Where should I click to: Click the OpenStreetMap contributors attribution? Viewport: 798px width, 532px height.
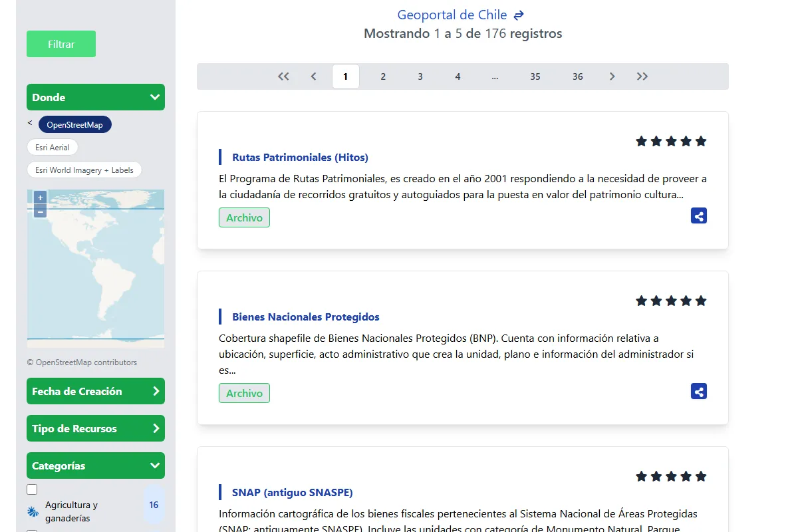pyautogui.click(x=82, y=362)
